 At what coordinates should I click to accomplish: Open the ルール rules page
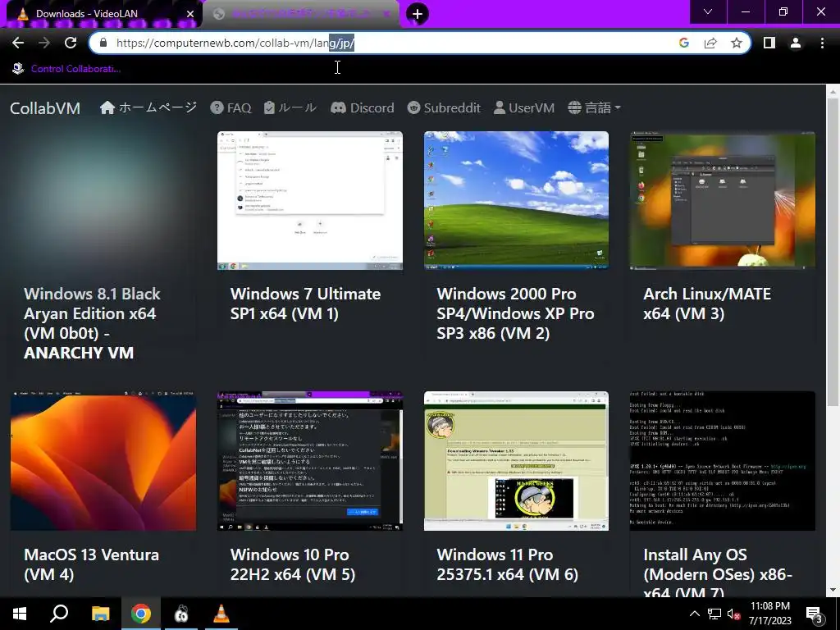pos(290,107)
